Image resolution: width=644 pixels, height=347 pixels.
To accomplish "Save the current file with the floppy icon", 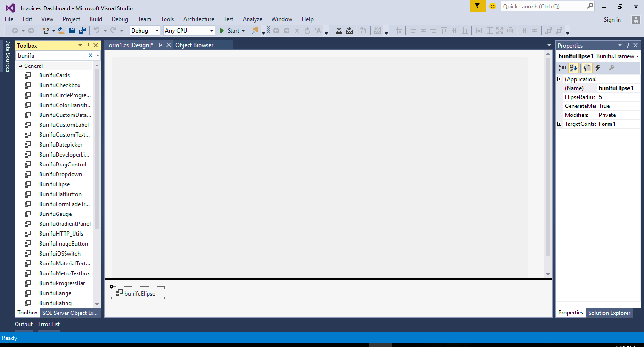I will click(x=72, y=31).
